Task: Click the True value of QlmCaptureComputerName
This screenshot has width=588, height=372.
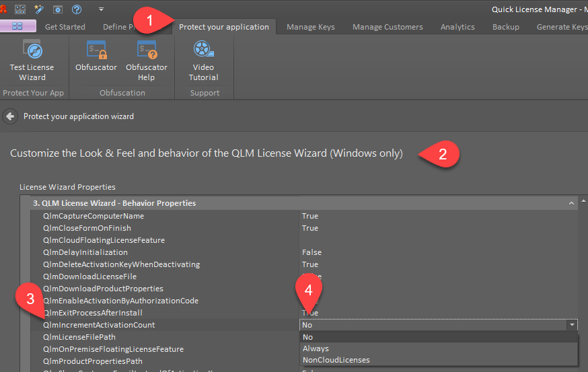Action: (310, 216)
